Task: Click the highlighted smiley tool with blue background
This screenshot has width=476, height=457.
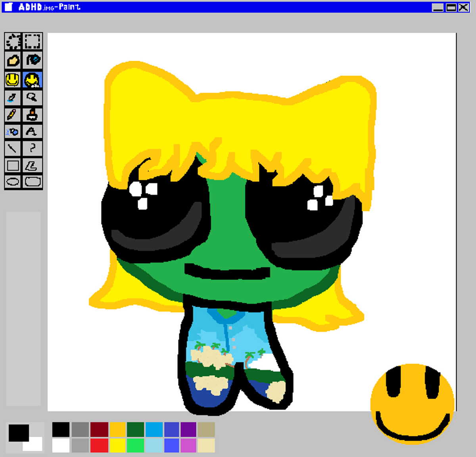Action: (x=33, y=80)
